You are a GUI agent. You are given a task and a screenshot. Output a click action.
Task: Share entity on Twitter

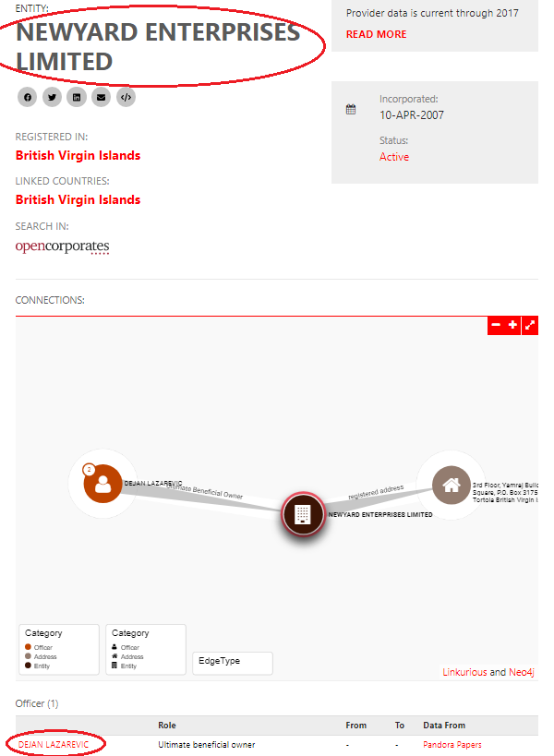click(x=52, y=97)
